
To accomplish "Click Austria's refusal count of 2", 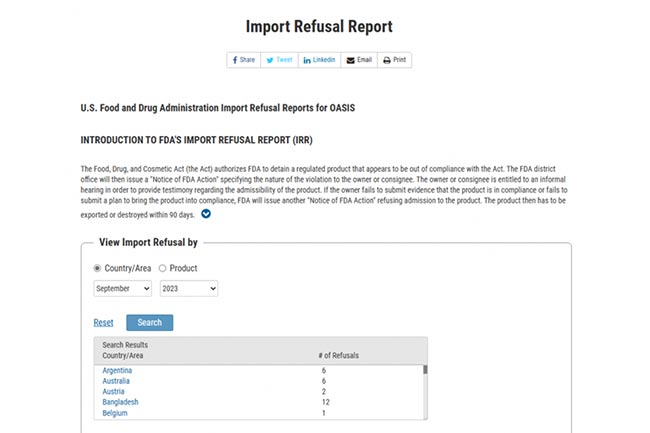I will (324, 391).
